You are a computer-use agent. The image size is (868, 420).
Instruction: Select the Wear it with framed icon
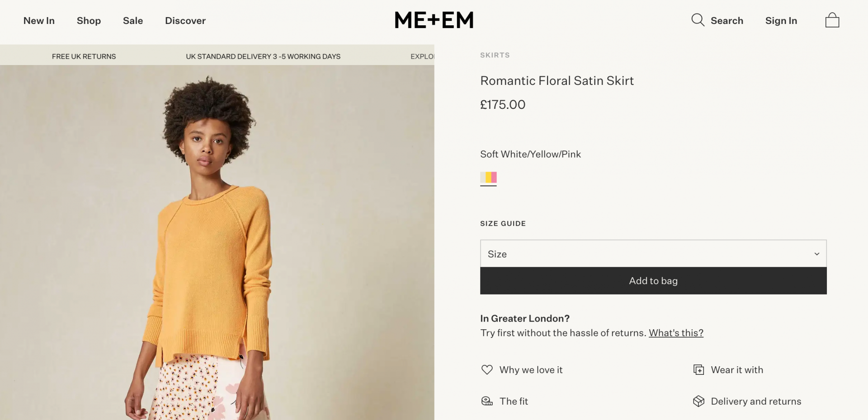click(698, 369)
